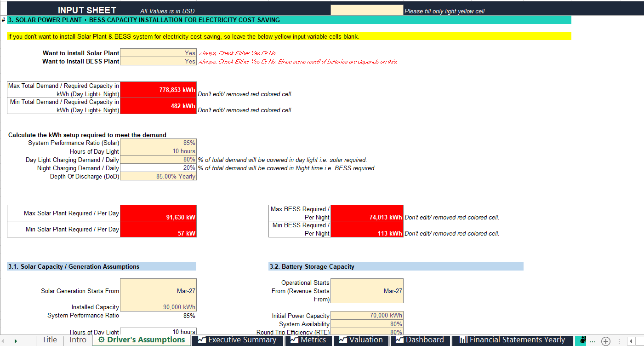This screenshot has height=346, width=644.
Task: Select the 482 kWh min demand cell
Action: pyautogui.click(x=158, y=106)
